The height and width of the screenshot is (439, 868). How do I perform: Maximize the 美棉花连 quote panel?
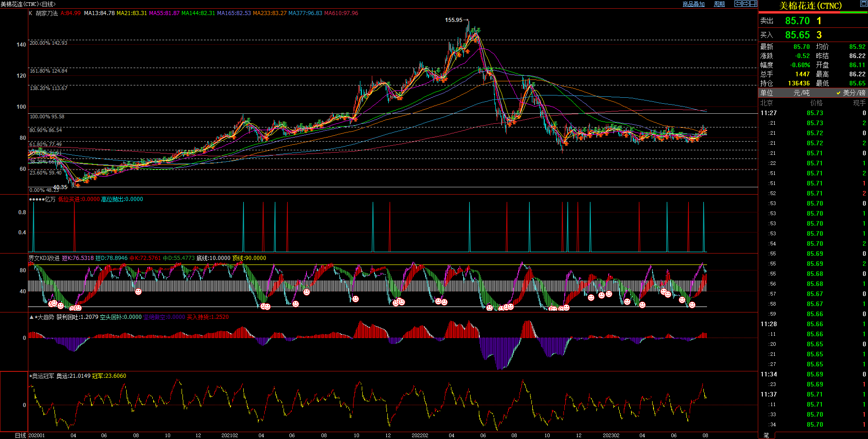coord(863,4)
